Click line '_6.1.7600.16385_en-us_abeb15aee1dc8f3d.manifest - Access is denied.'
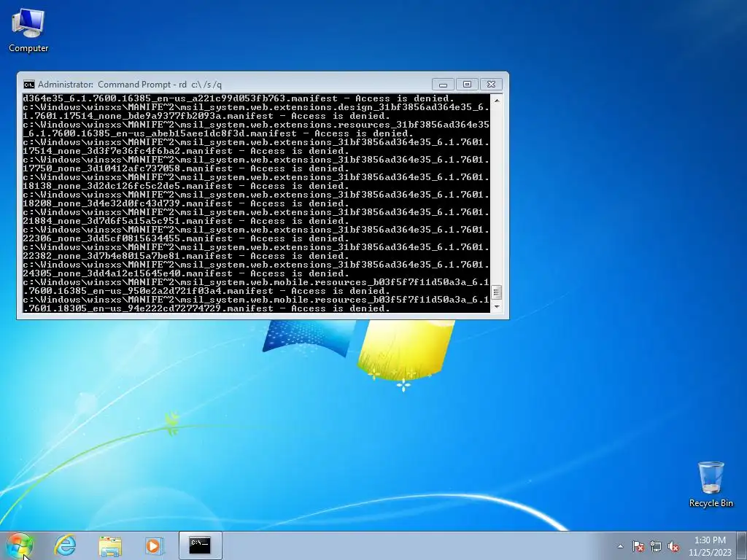 pyautogui.click(x=218, y=134)
